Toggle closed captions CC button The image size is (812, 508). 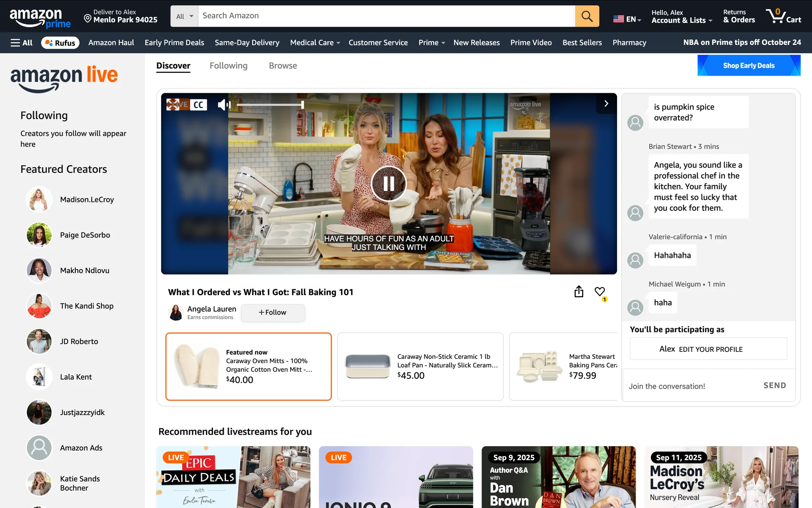pos(198,105)
